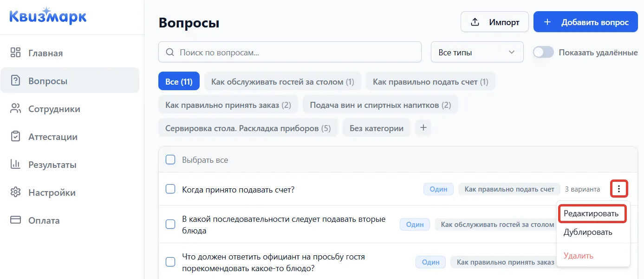
Task: Go to Главная in sidebar
Action: 70,53
